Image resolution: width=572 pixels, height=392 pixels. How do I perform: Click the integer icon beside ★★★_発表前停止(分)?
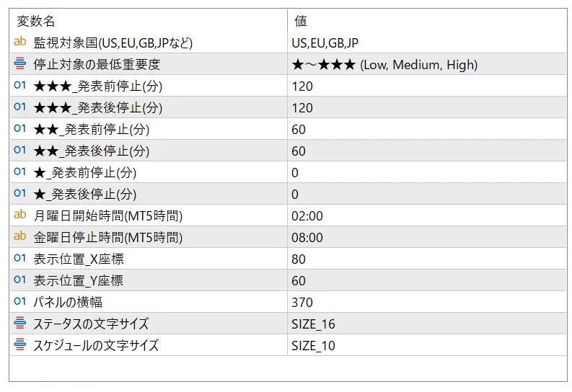tap(20, 86)
